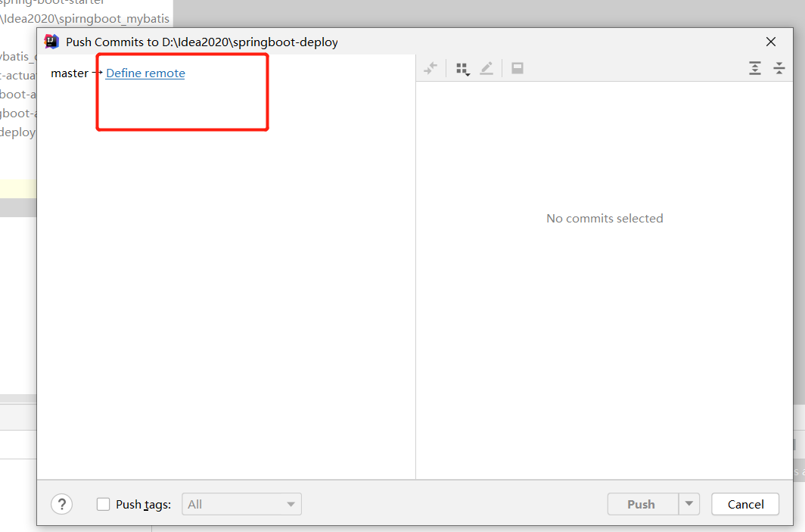Close the Push Commits dialog
The height and width of the screenshot is (532, 805).
tap(771, 42)
